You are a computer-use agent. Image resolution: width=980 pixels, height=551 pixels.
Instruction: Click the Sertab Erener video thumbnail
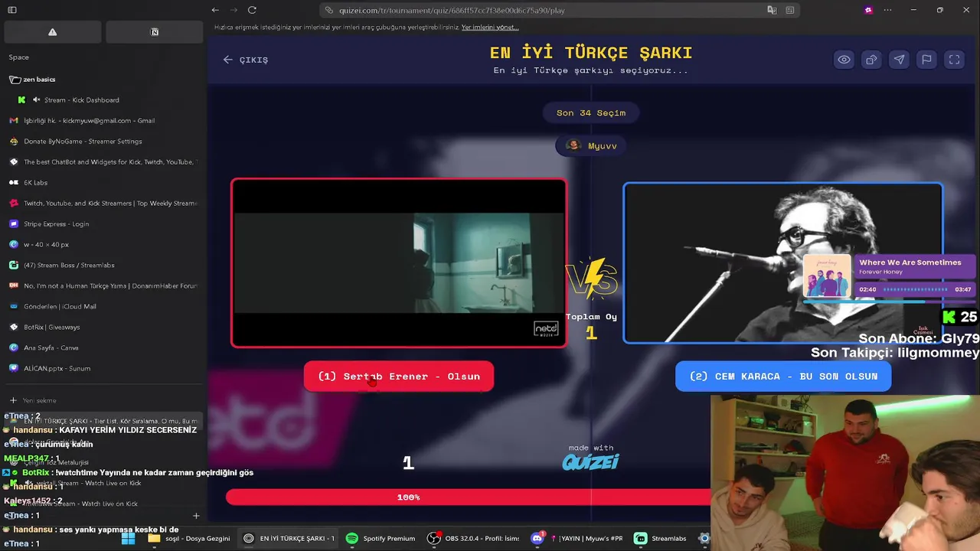tap(399, 262)
